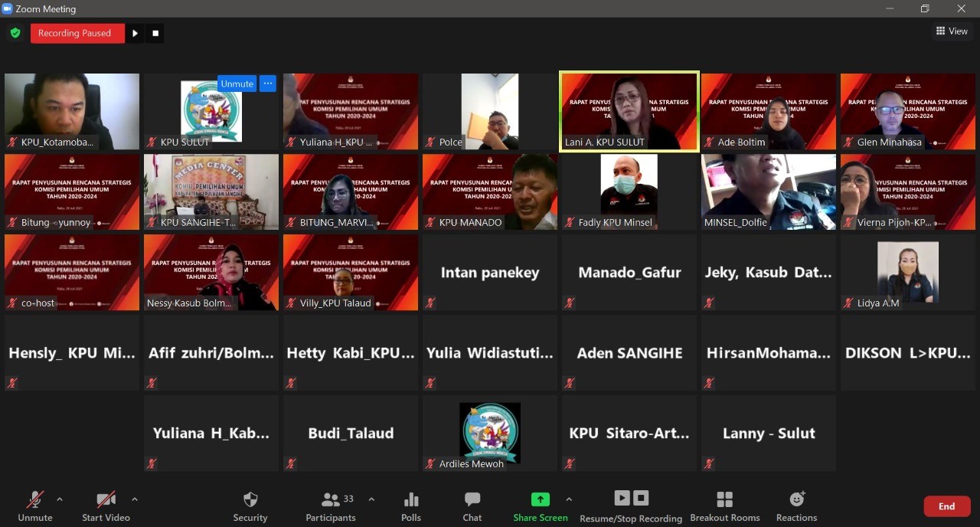Expand the Participants options arrow
This screenshot has height=527, width=980.
[x=371, y=499]
